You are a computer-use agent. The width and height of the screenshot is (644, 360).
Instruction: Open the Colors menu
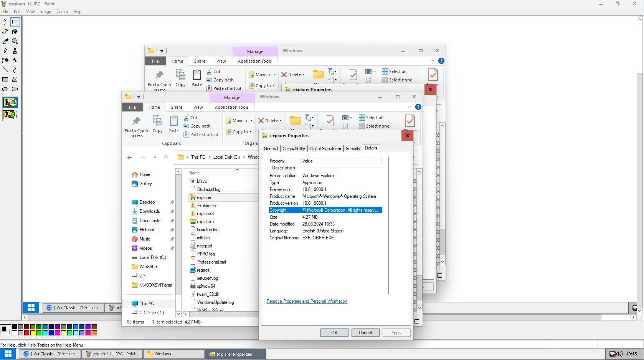(62, 12)
